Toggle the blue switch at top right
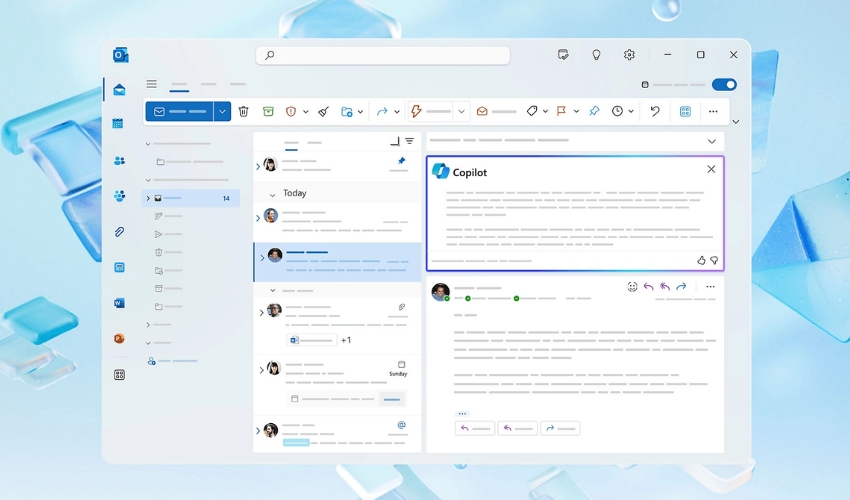The height and width of the screenshot is (500, 850). (724, 85)
